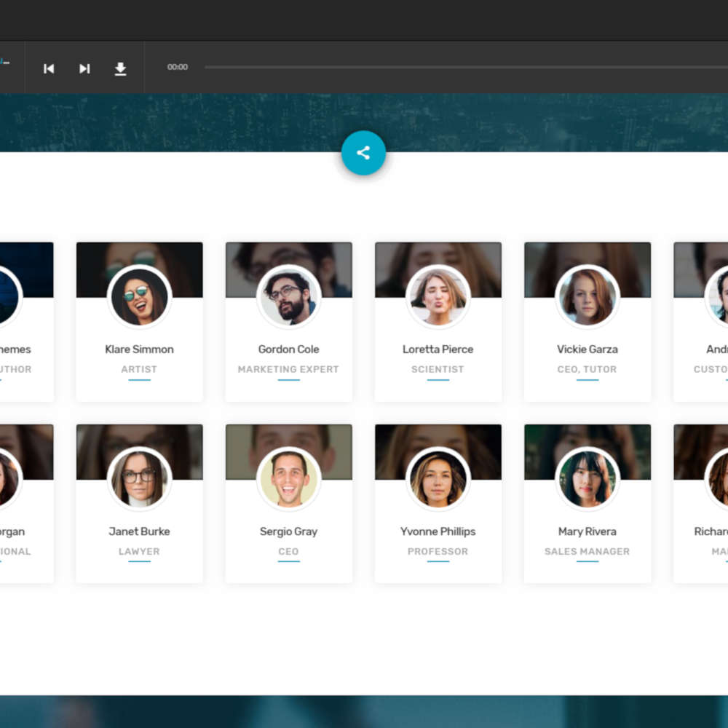Click the skip to previous track icon
Screen dimensions: 728x728
[x=49, y=68]
